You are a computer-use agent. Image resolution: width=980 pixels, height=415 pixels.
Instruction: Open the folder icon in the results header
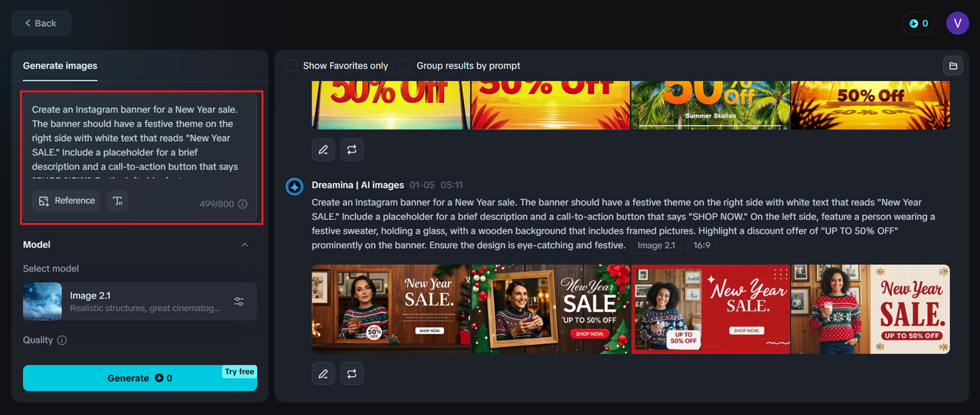[953, 66]
